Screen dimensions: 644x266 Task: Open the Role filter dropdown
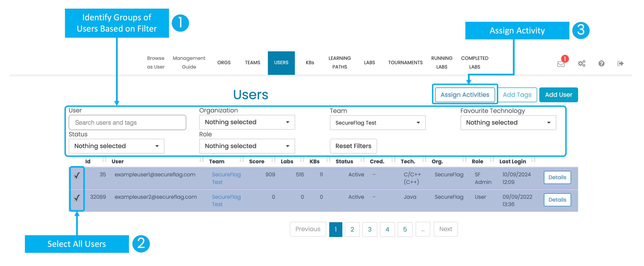(247, 146)
